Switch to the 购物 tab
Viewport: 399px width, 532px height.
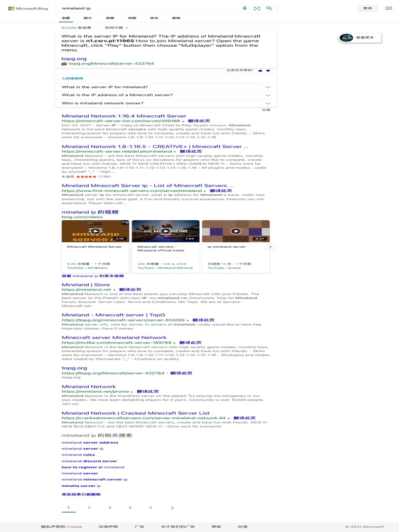pos(176,18)
